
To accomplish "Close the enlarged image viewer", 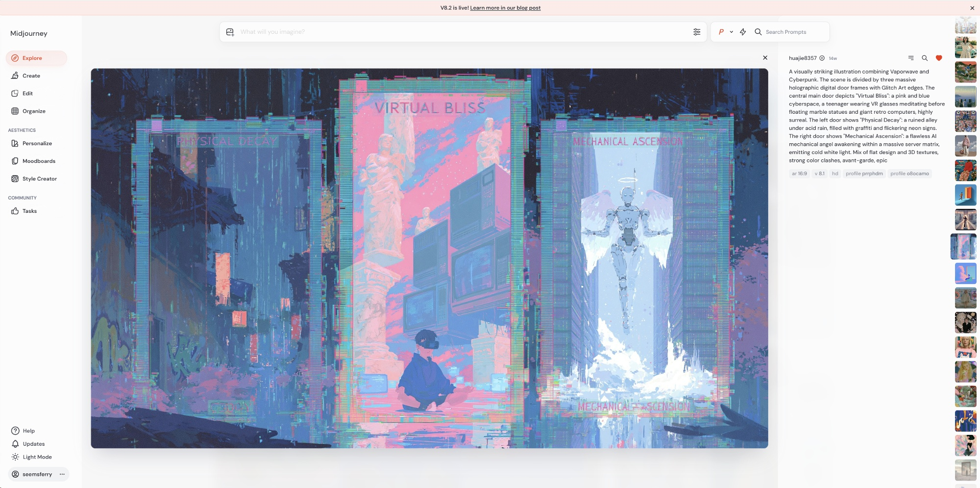I will point(765,58).
